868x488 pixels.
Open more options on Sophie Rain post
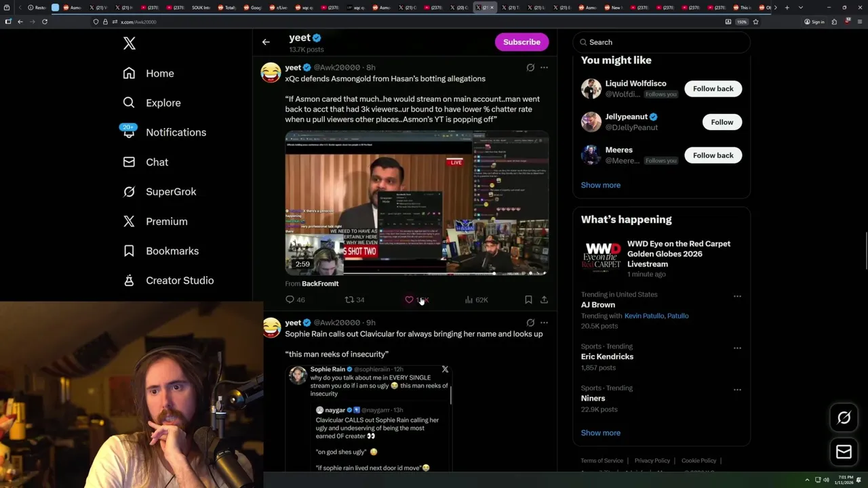544,323
